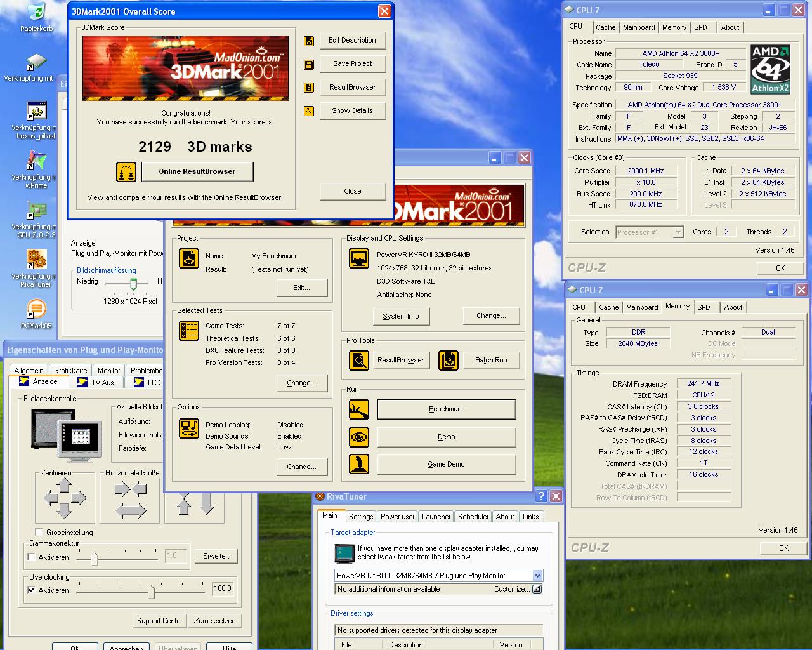Click the Benchmark button to run tests

(446, 409)
